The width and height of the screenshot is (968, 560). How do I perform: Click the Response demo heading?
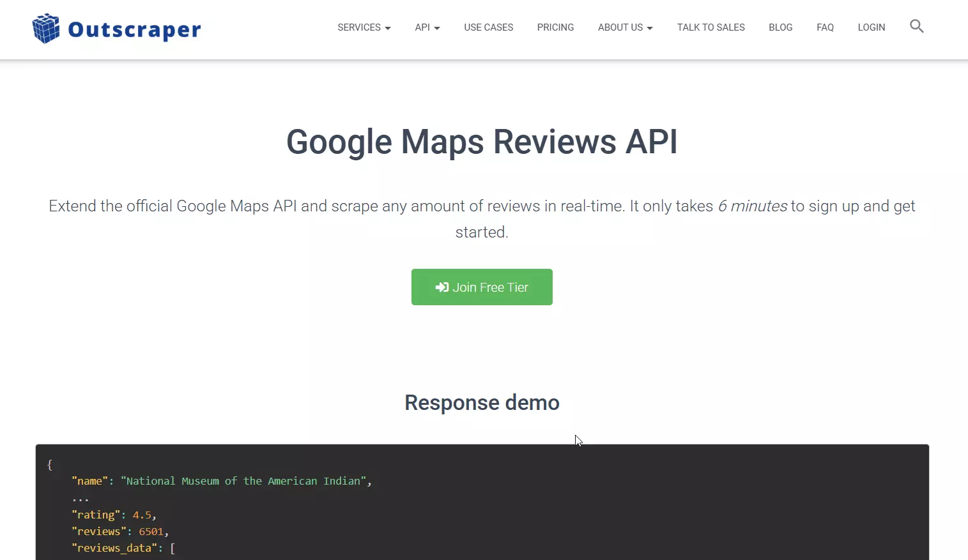[x=482, y=403]
